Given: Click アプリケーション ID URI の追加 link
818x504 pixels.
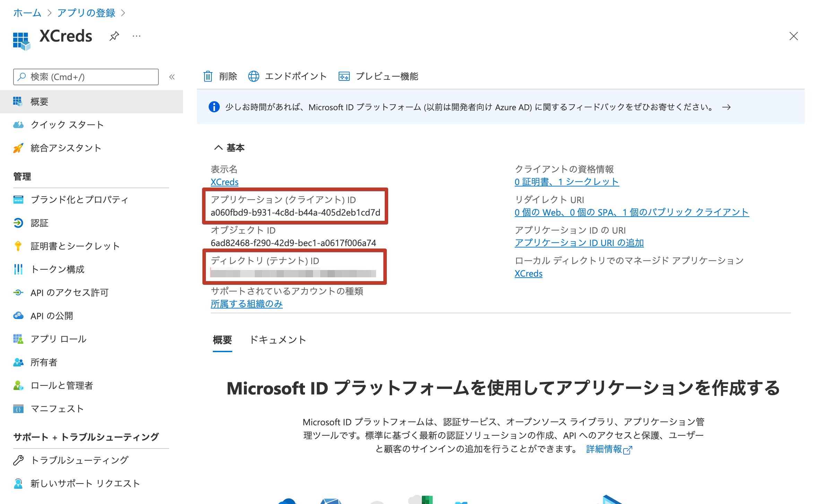Looking at the screenshot, I should [x=579, y=243].
